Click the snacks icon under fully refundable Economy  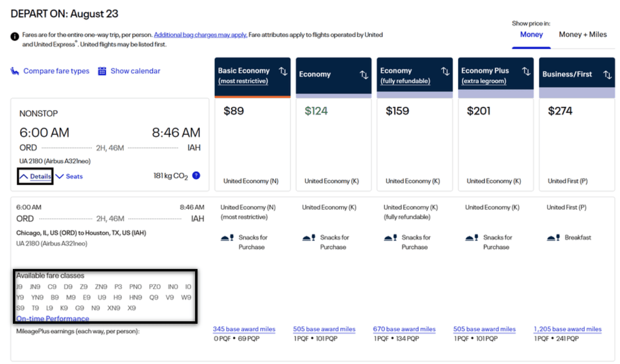tap(389, 238)
